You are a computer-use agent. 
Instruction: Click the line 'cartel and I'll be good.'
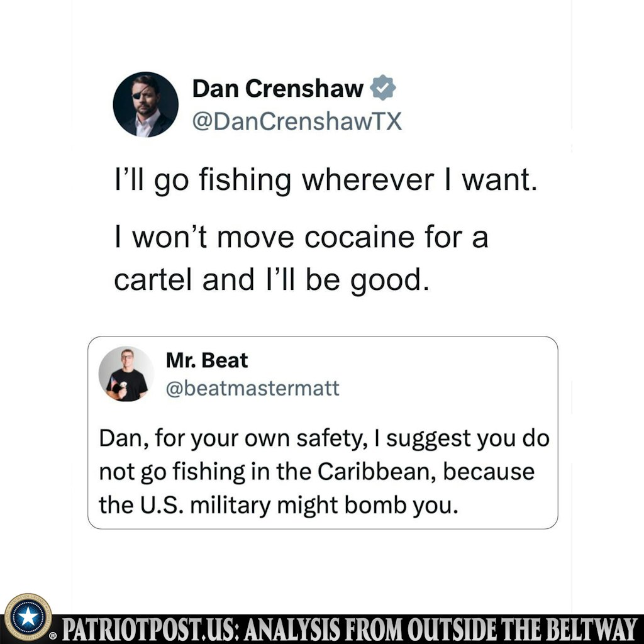[272, 280]
